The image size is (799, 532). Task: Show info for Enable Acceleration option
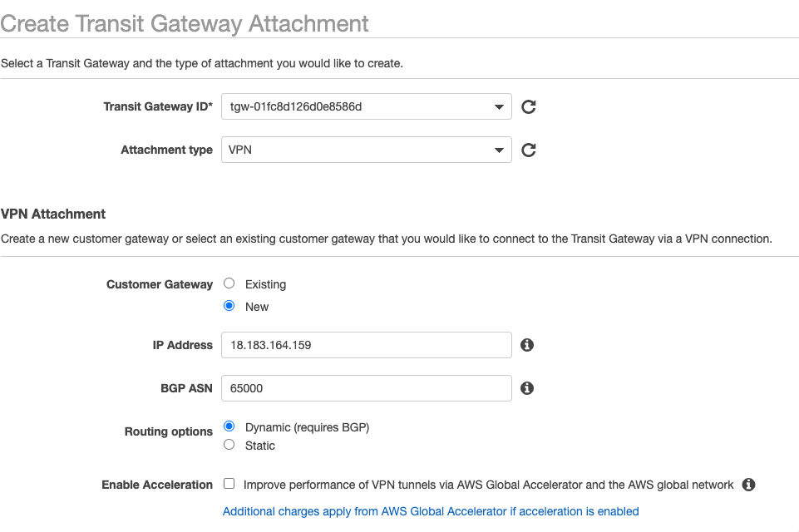[748, 485]
